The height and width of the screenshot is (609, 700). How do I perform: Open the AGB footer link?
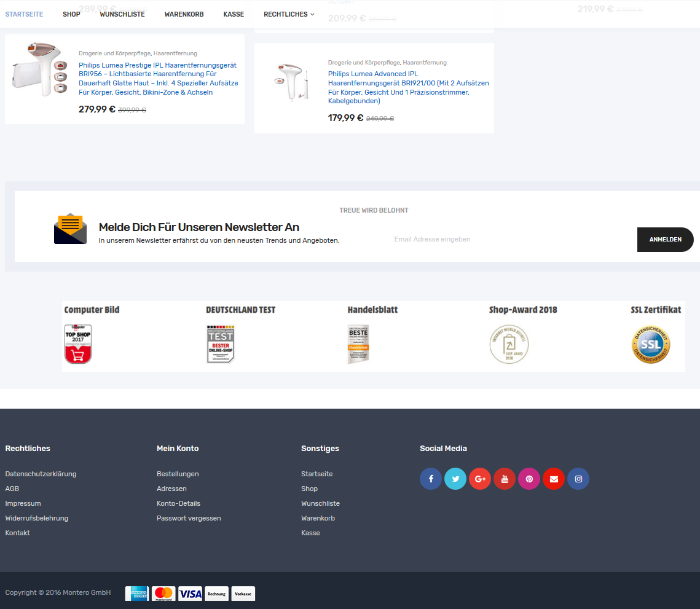[12, 489]
